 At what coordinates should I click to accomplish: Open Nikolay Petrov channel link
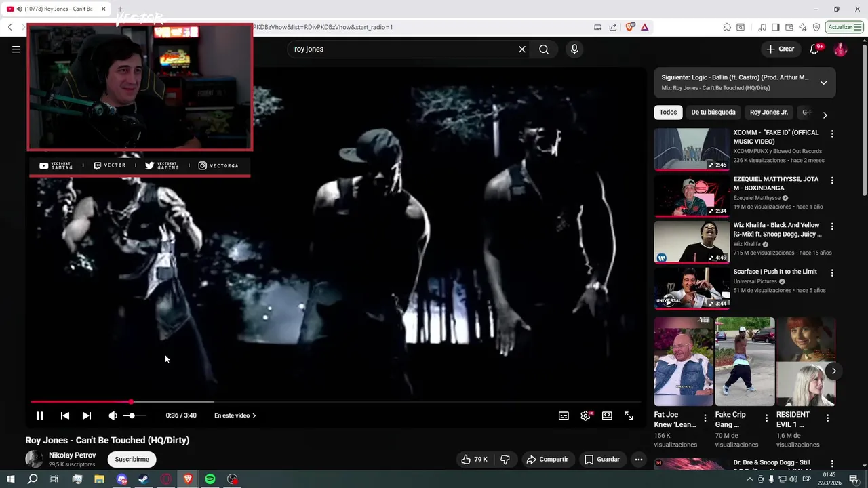coord(72,455)
